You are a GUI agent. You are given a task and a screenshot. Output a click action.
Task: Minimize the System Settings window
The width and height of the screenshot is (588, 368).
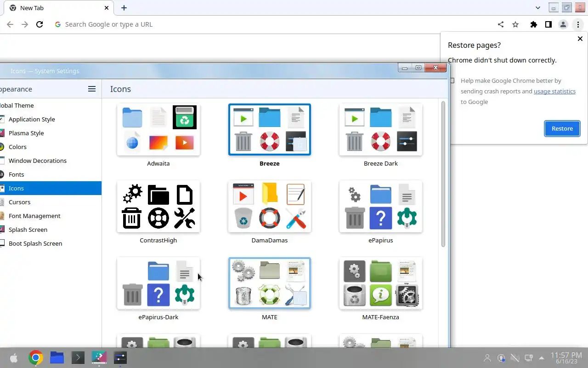point(405,68)
